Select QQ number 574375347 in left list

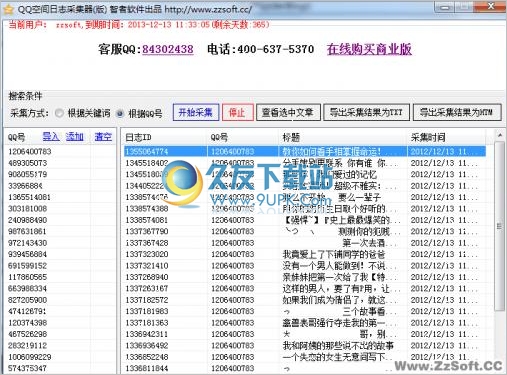coord(28,368)
